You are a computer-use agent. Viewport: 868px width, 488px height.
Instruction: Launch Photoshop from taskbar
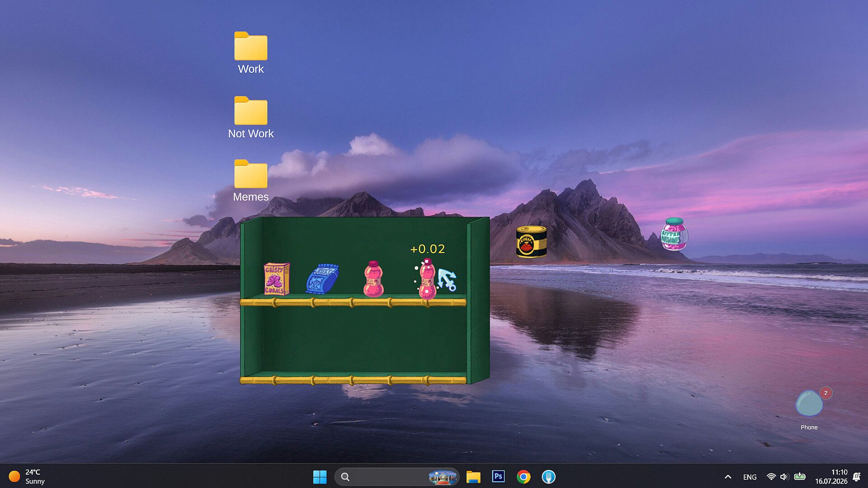(498, 477)
